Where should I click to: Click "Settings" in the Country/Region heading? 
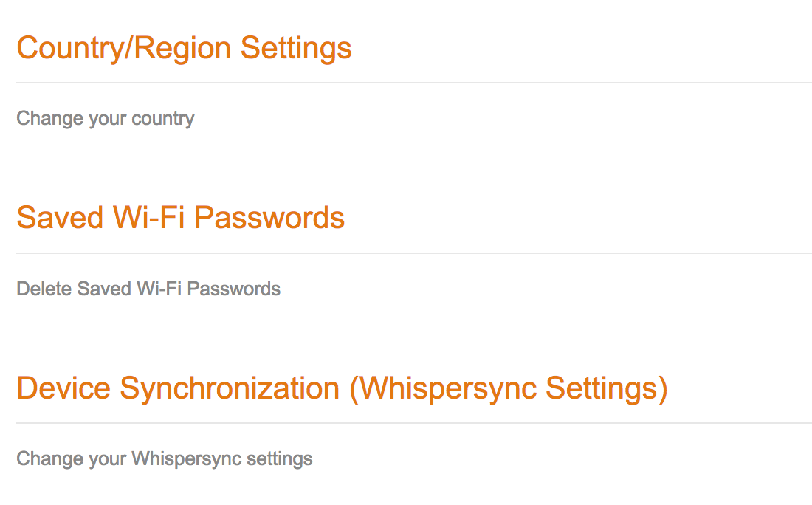296,48
